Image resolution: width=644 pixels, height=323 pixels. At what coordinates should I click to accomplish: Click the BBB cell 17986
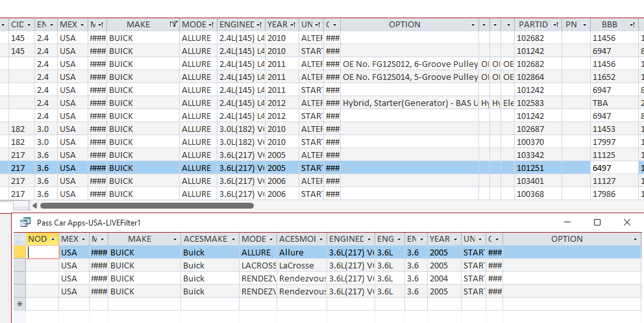coord(614,194)
